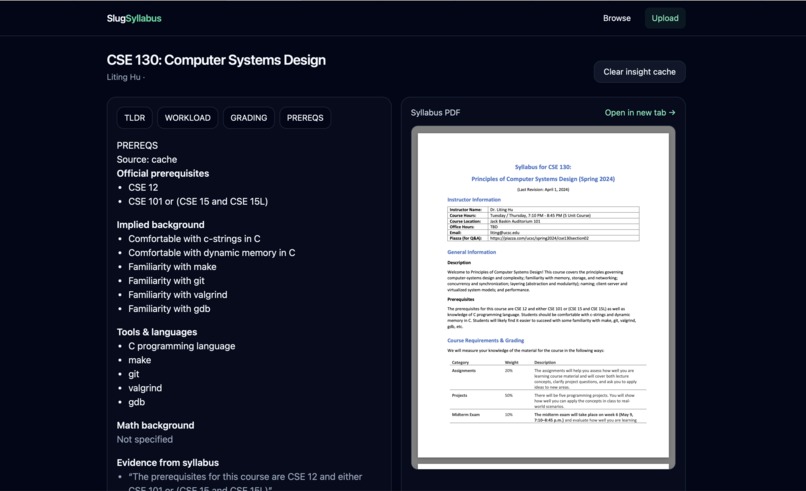Click the 'General Information' heading in PDF
806x491 pixels.
coord(471,252)
